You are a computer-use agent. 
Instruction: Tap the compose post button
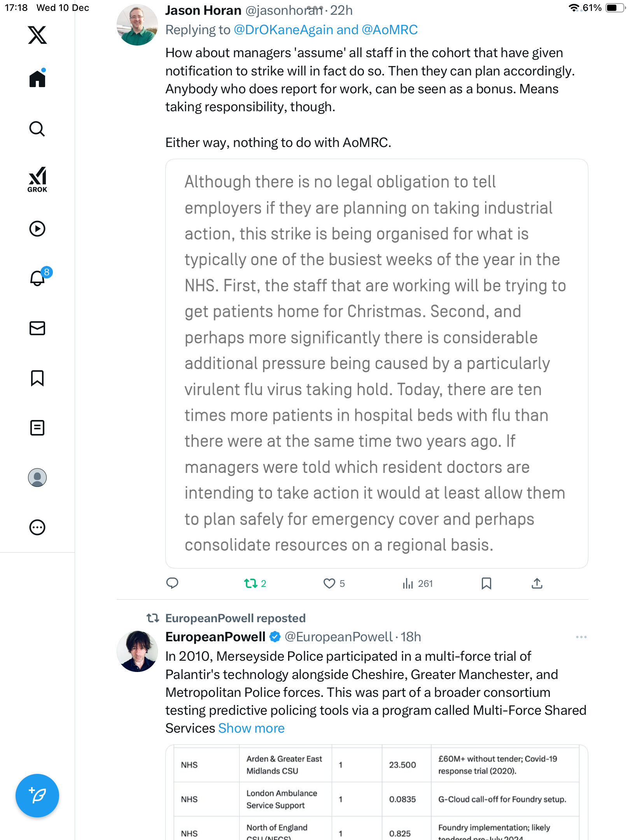37,796
